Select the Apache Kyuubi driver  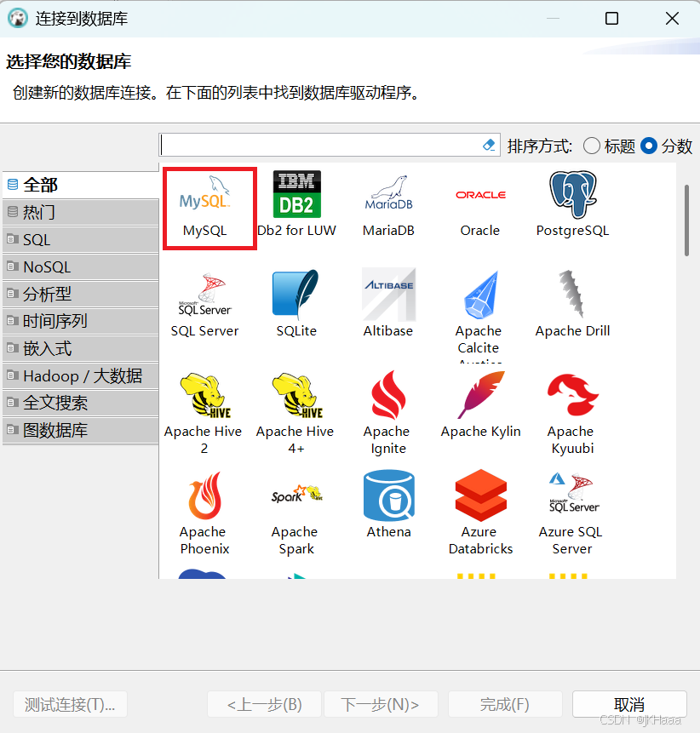pos(572,413)
